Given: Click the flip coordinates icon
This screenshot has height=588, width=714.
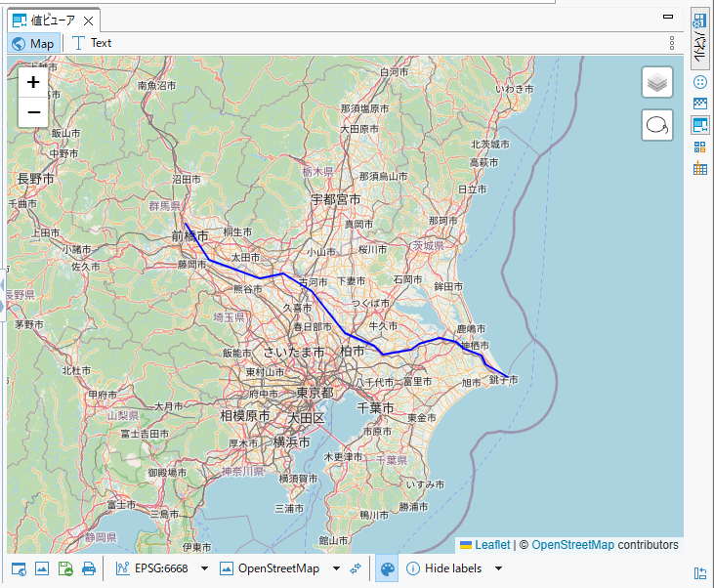Looking at the screenshot, I should pos(357,569).
